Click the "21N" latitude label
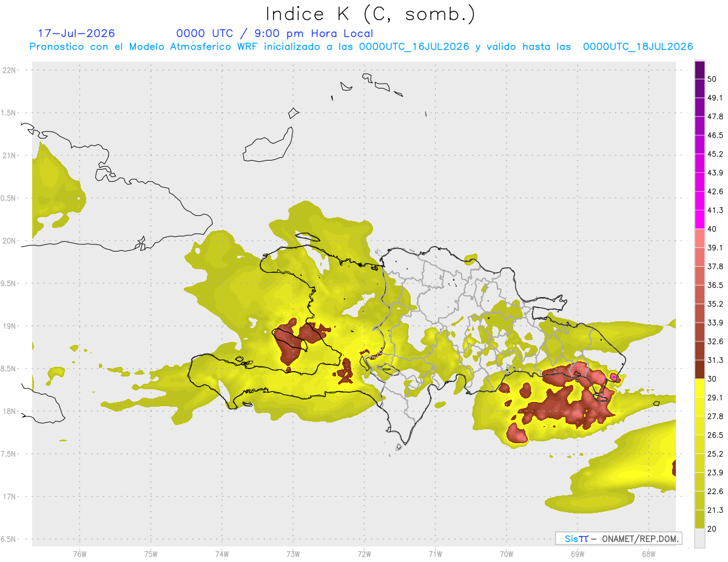 [x=9, y=155]
